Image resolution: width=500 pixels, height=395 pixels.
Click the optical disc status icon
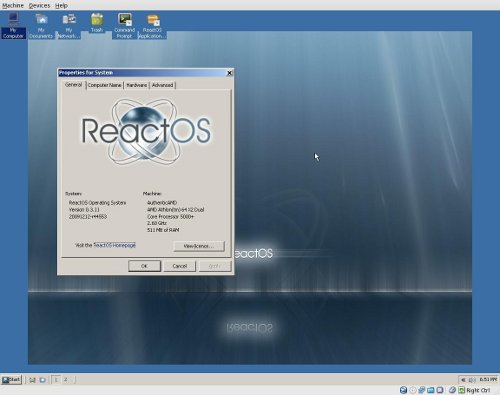pos(413,390)
